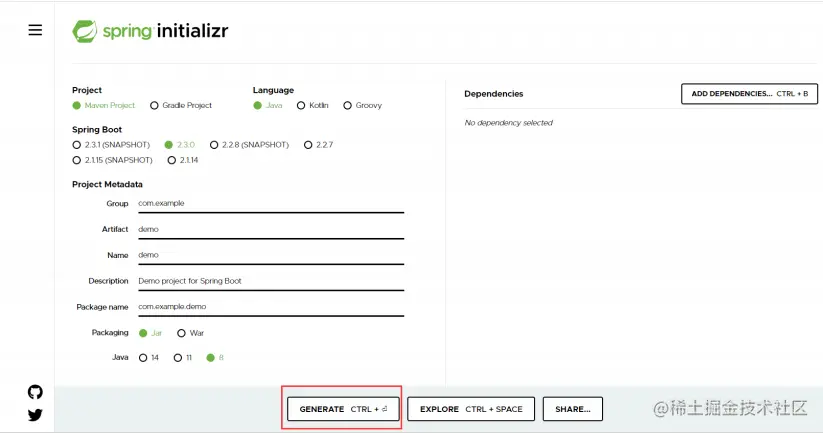The height and width of the screenshot is (433, 823).
Task: Click the Spring Initializr logo
Action: pyautogui.click(x=150, y=31)
